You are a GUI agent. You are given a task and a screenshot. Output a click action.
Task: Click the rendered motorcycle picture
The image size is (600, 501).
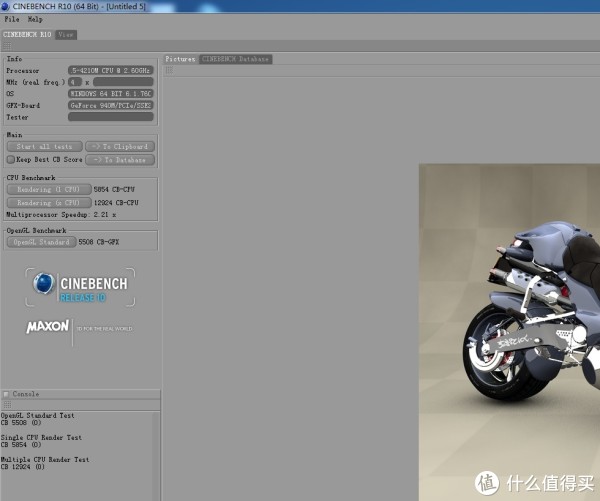click(x=509, y=332)
